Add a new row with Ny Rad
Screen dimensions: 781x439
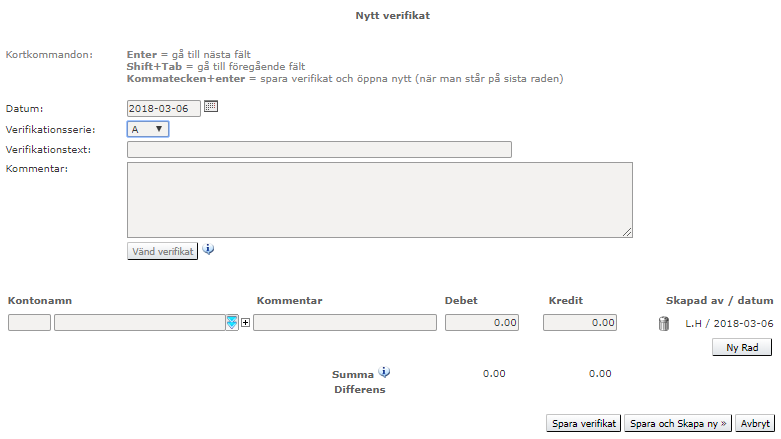[x=741, y=347]
